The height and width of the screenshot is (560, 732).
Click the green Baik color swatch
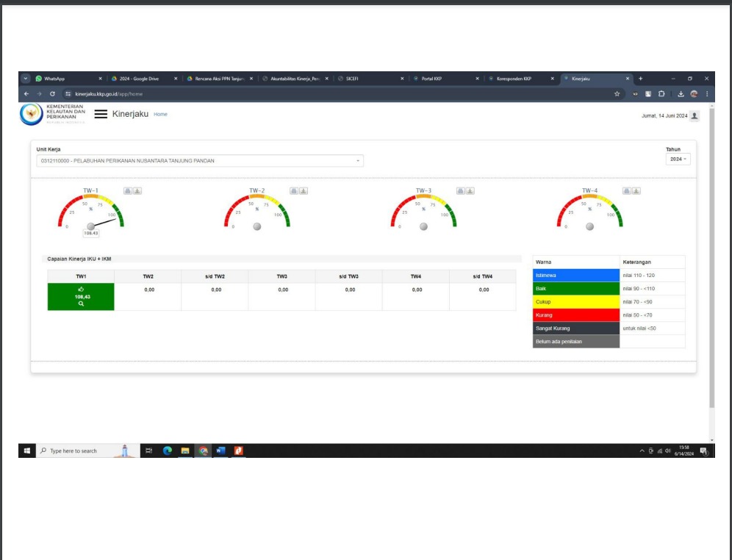(576, 288)
